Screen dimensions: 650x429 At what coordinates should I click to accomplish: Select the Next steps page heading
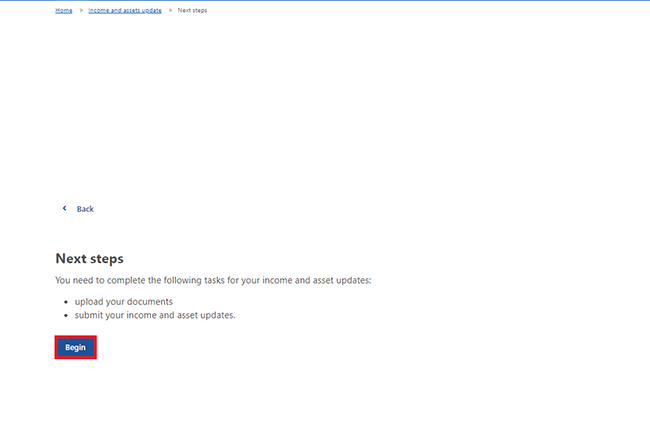point(90,258)
